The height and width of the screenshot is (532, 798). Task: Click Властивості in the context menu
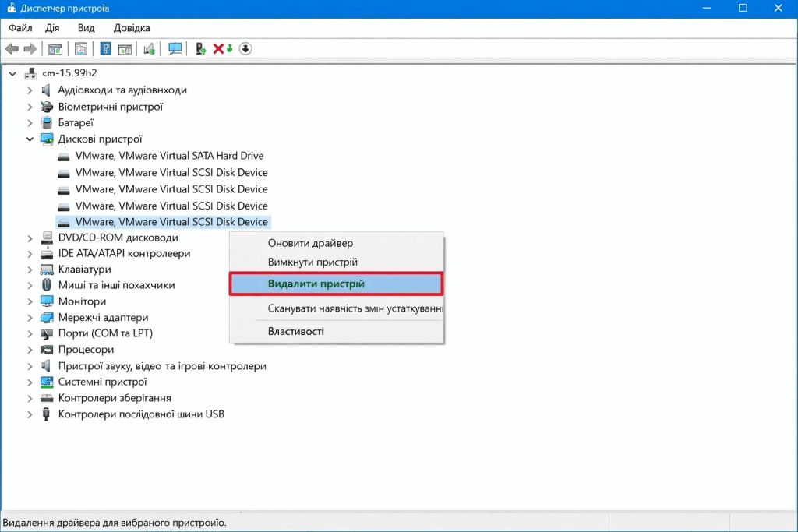click(x=295, y=331)
